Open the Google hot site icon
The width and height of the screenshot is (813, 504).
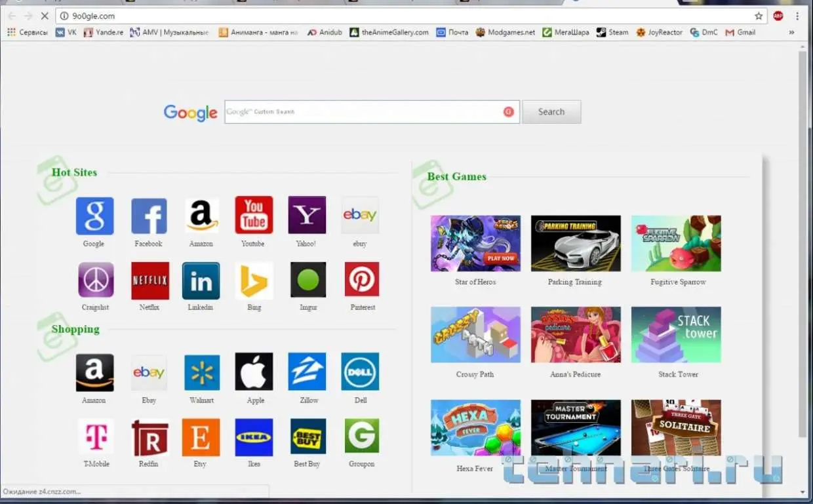pos(94,216)
